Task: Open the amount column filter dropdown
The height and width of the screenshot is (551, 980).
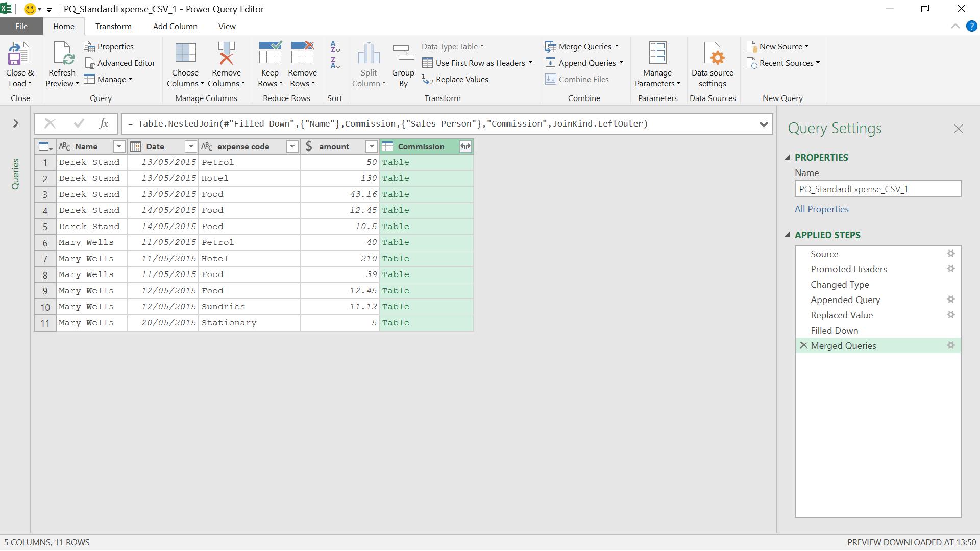Action: coord(371,147)
